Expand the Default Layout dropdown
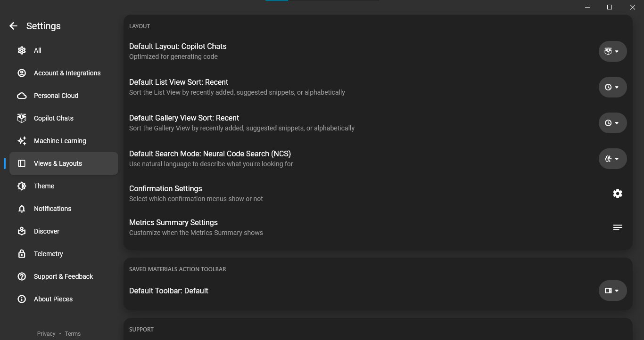The height and width of the screenshot is (340, 644). (x=612, y=51)
